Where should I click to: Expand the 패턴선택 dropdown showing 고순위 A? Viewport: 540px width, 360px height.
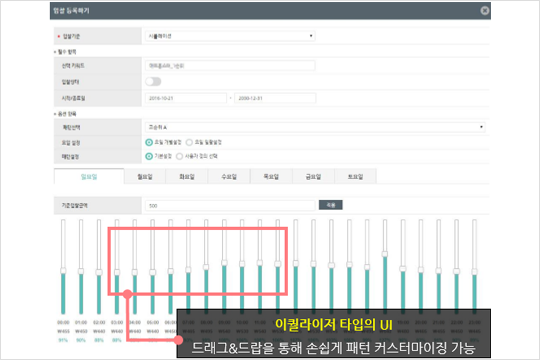[x=315, y=127]
